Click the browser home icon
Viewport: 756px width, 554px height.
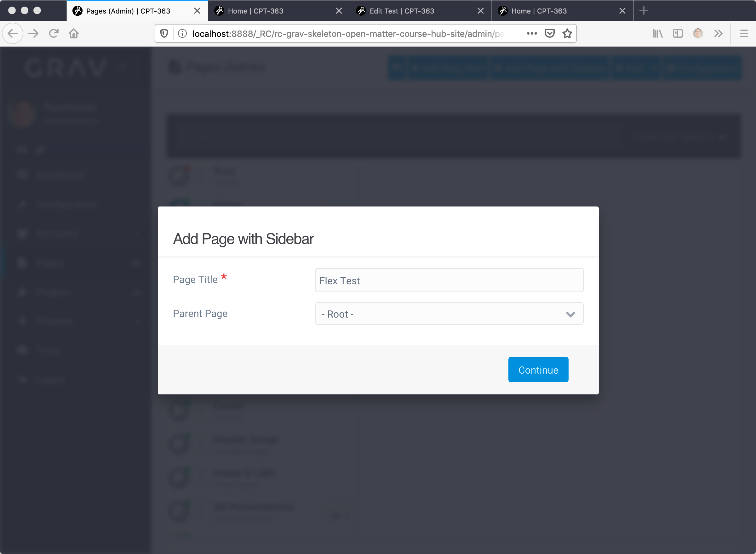74,33
